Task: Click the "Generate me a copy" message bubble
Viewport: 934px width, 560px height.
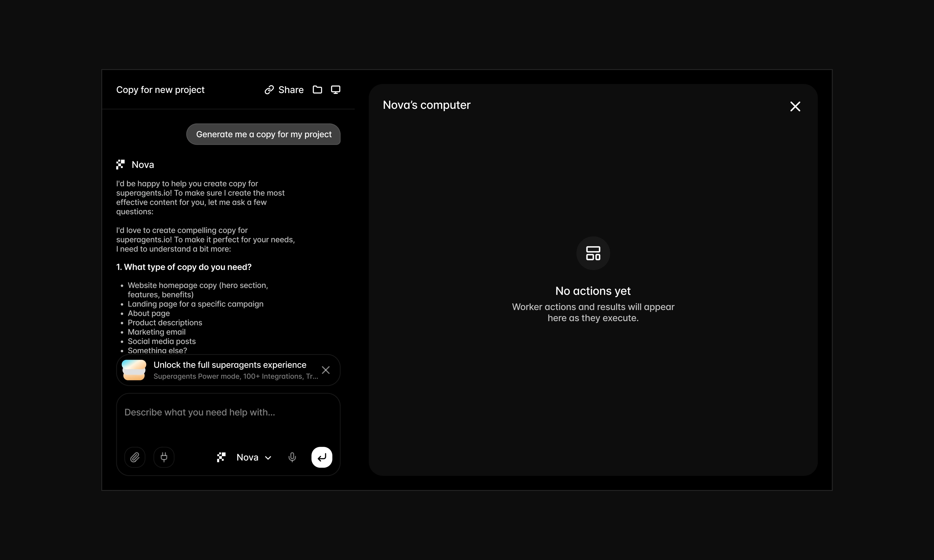Action: (x=264, y=134)
